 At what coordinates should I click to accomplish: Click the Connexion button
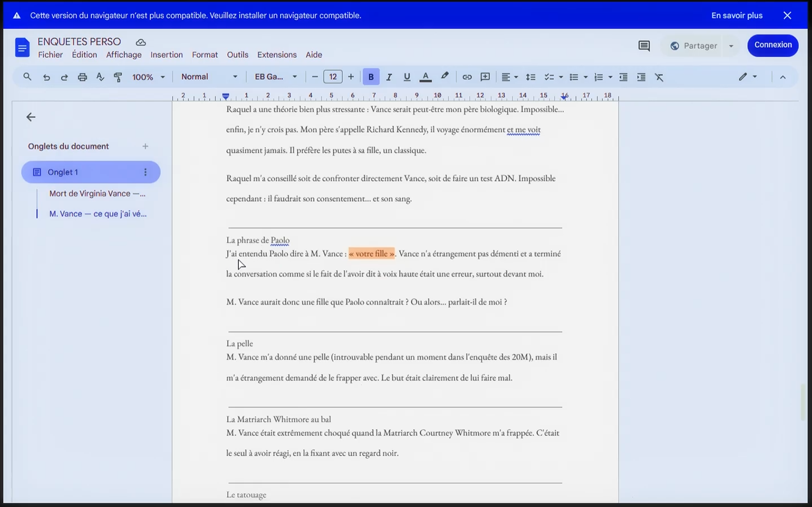[773, 45]
